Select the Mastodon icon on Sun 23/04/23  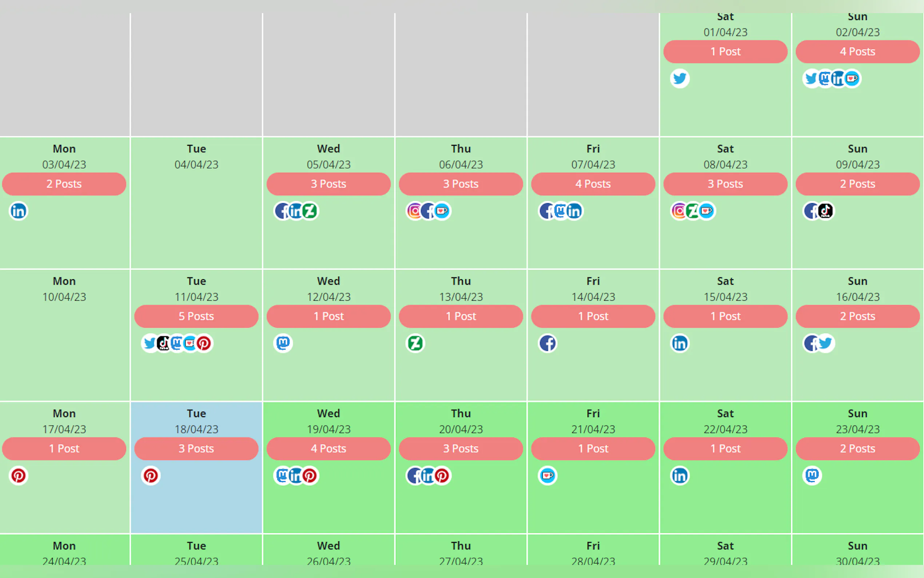pyautogui.click(x=812, y=476)
